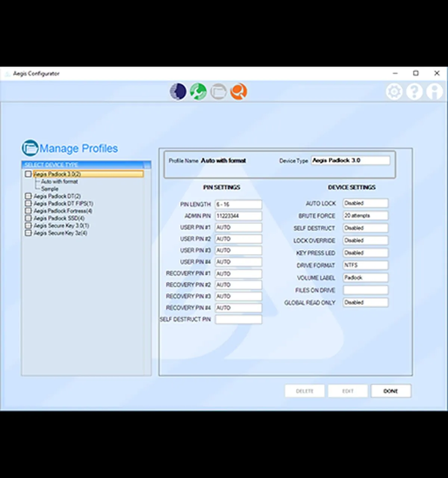
Task: Click the Self Destruct PIN field
Action: [238, 319]
